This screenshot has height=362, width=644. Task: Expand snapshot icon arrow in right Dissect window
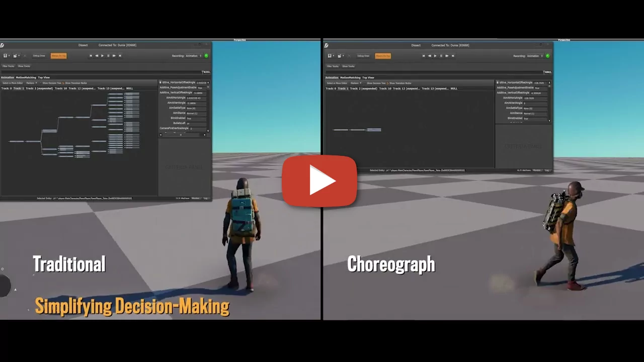344,56
